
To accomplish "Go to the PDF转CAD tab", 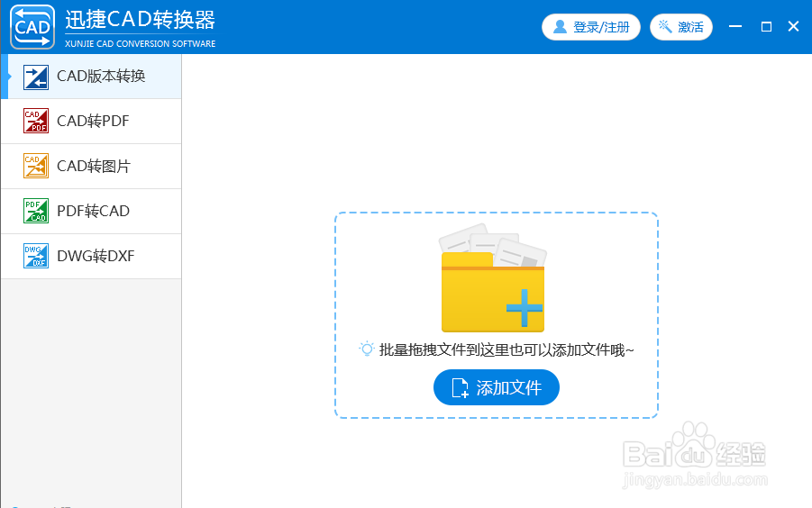I will [92, 211].
